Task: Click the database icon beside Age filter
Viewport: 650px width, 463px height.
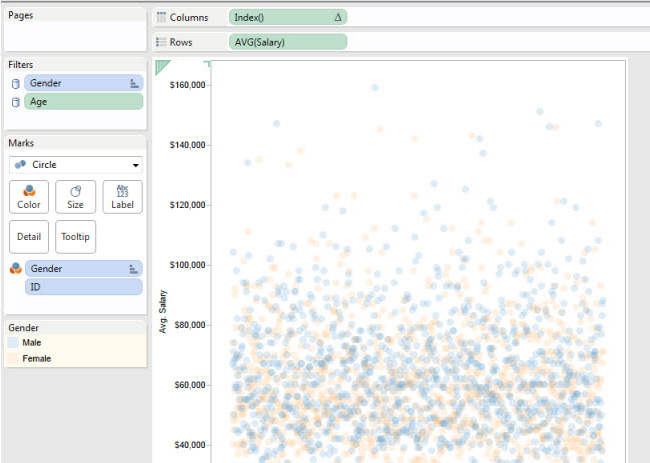Action: [x=15, y=101]
